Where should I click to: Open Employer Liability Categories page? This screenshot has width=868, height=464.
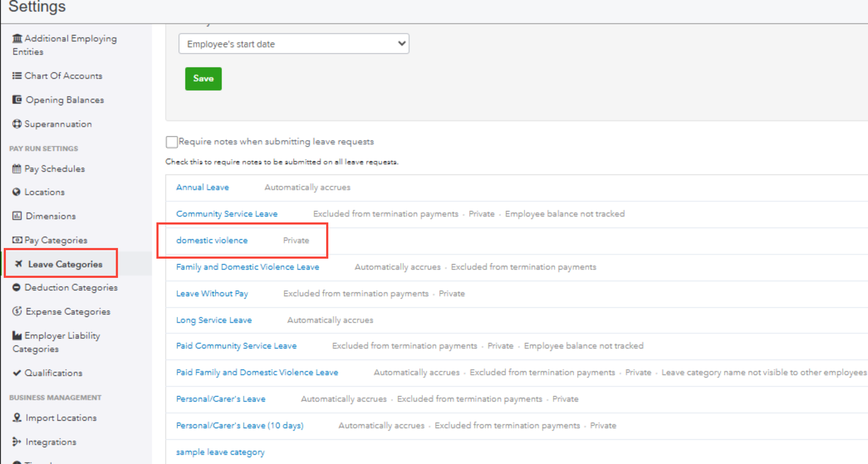[x=62, y=336]
